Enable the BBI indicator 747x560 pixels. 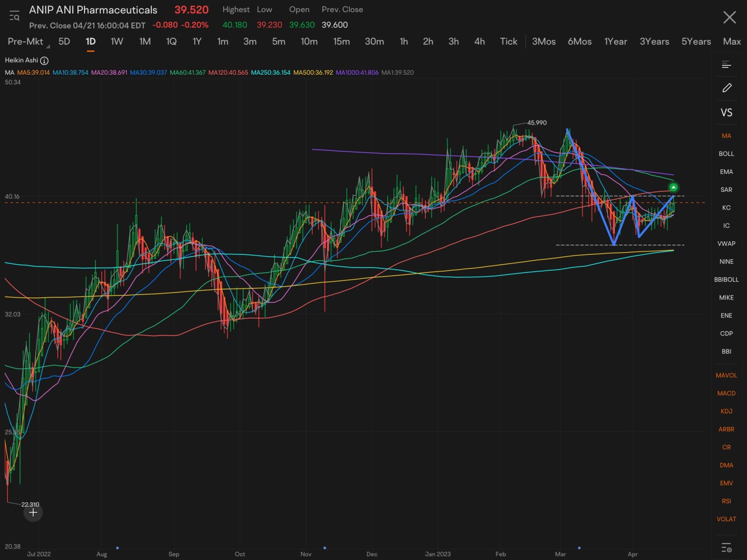click(x=726, y=351)
